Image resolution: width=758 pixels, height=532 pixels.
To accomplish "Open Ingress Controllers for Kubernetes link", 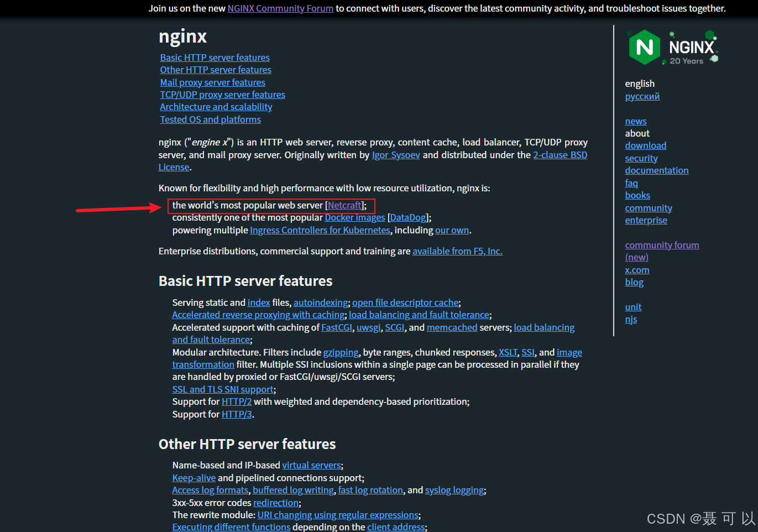I will coord(320,230).
